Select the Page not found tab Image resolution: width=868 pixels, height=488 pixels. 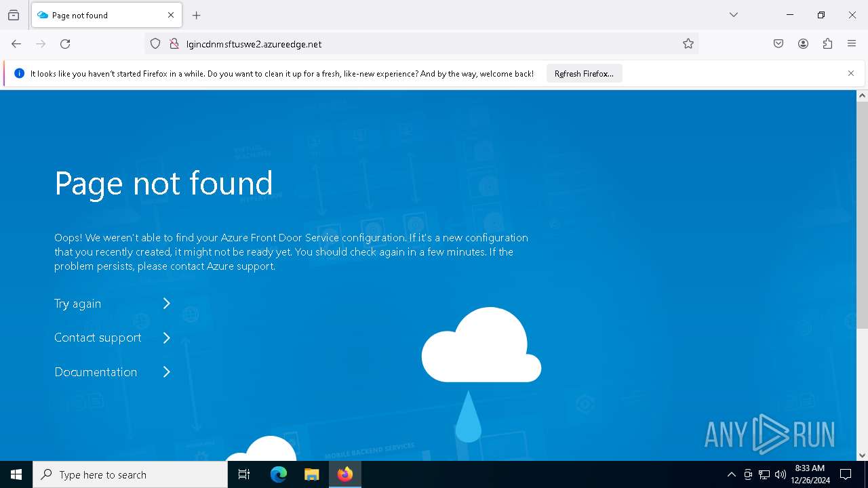[x=106, y=15]
